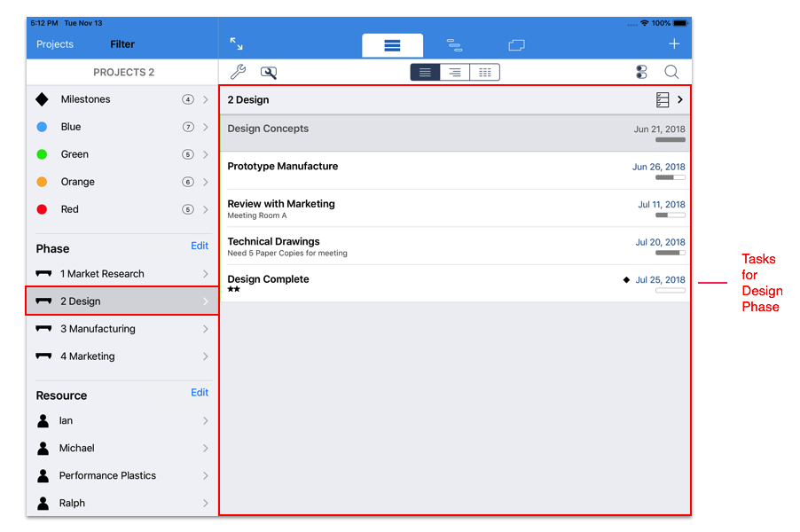Viewport: 800px width, 532px height.
Task: Switch to the task list view tab
Action: tap(392, 44)
